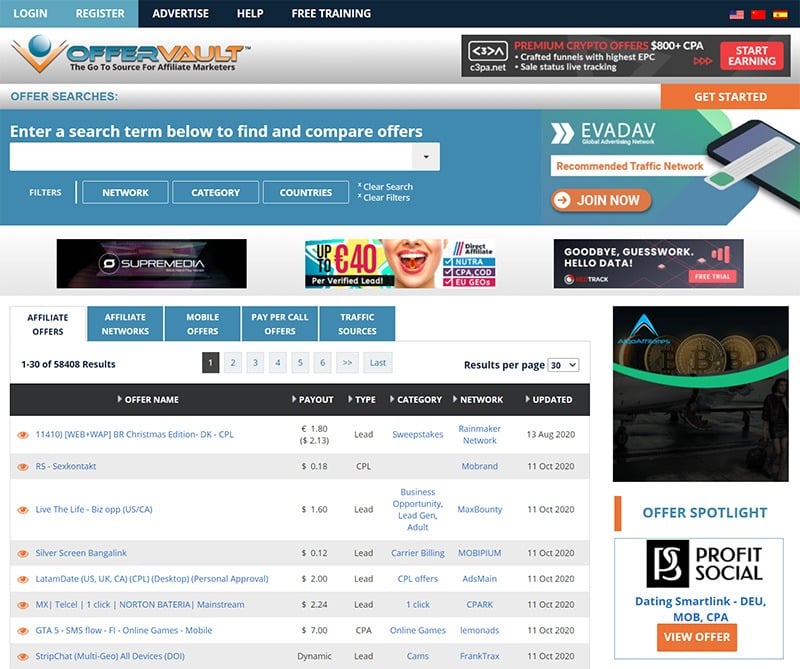Image resolution: width=800 pixels, height=669 pixels.
Task: Open Online Games category link
Action: (417, 630)
